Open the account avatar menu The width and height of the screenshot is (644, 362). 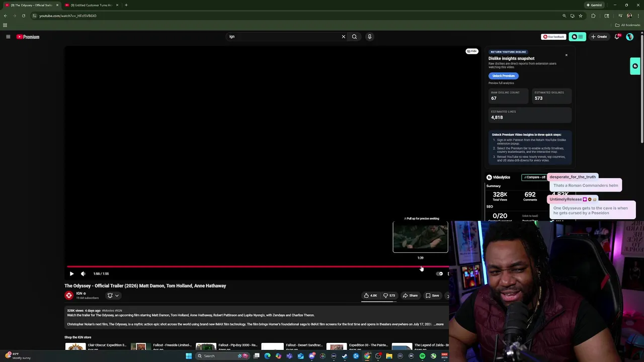pos(629,37)
